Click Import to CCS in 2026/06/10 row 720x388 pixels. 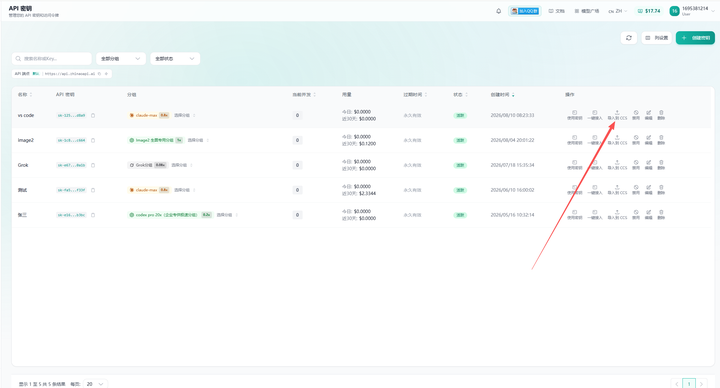click(x=617, y=190)
